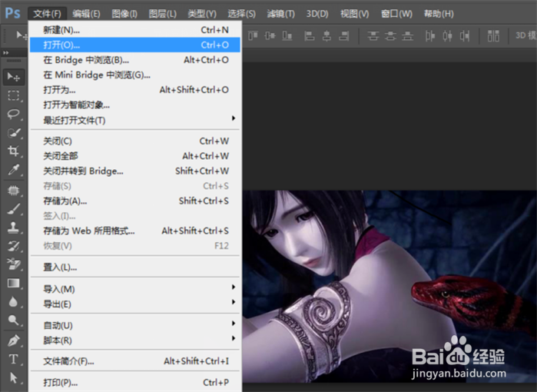
Task: Select the Lasso tool
Action: [x=14, y=114]
